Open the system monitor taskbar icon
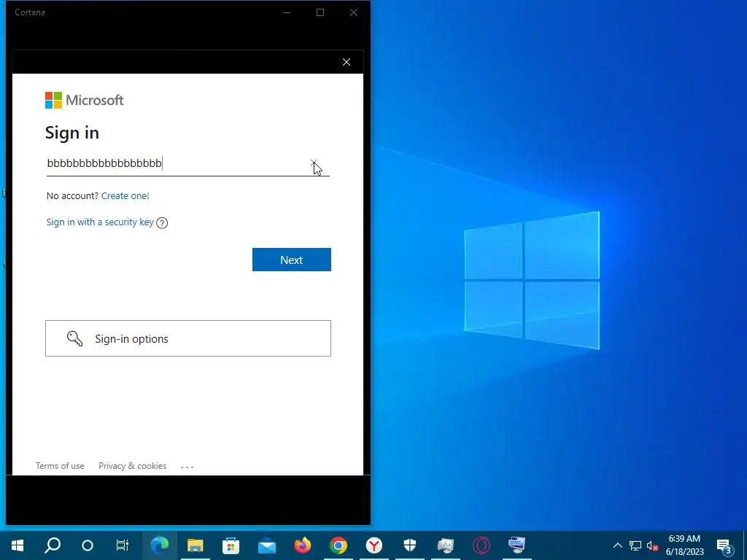Image resolution: width=747 pixels, height=560 pixels. click(446, 545)
